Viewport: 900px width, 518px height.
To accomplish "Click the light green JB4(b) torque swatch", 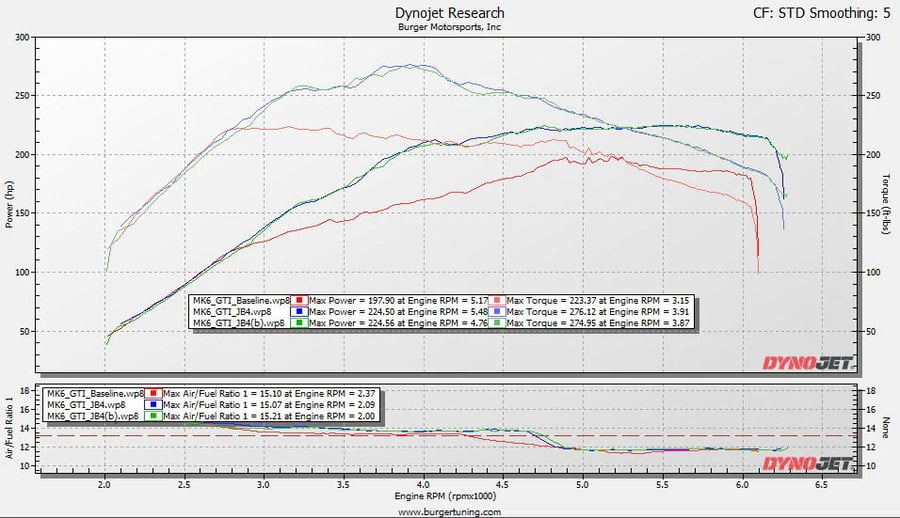I will tap(498, 323).
